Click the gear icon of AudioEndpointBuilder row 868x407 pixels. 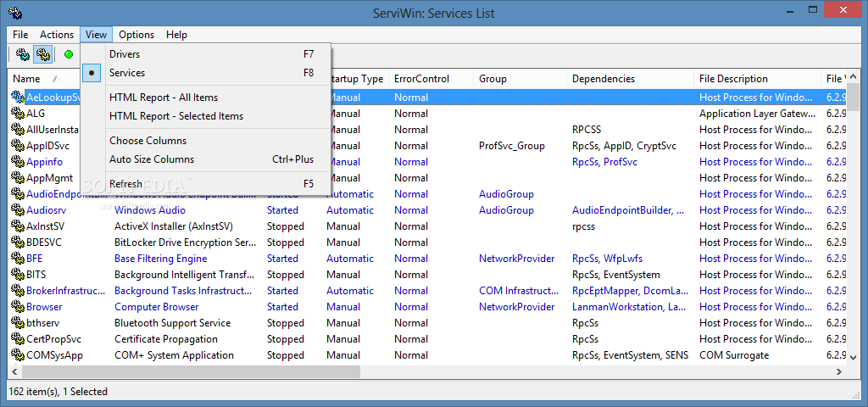(19, 194)
